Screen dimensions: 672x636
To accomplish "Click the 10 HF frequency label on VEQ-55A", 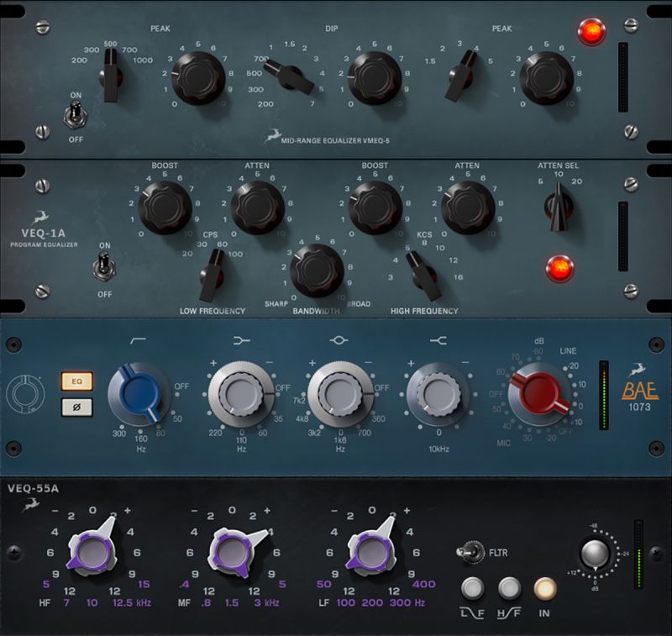I will tap(92, 603).
